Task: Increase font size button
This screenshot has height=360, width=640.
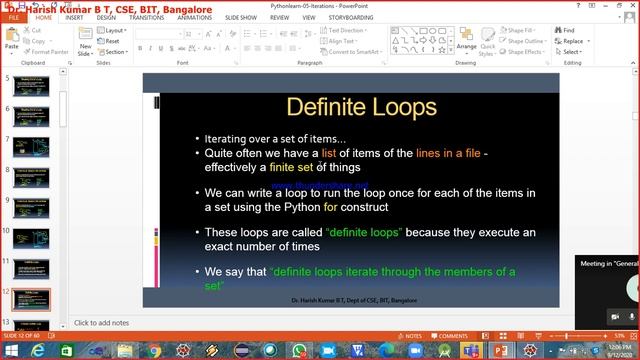Action: [x=208, y=34]
